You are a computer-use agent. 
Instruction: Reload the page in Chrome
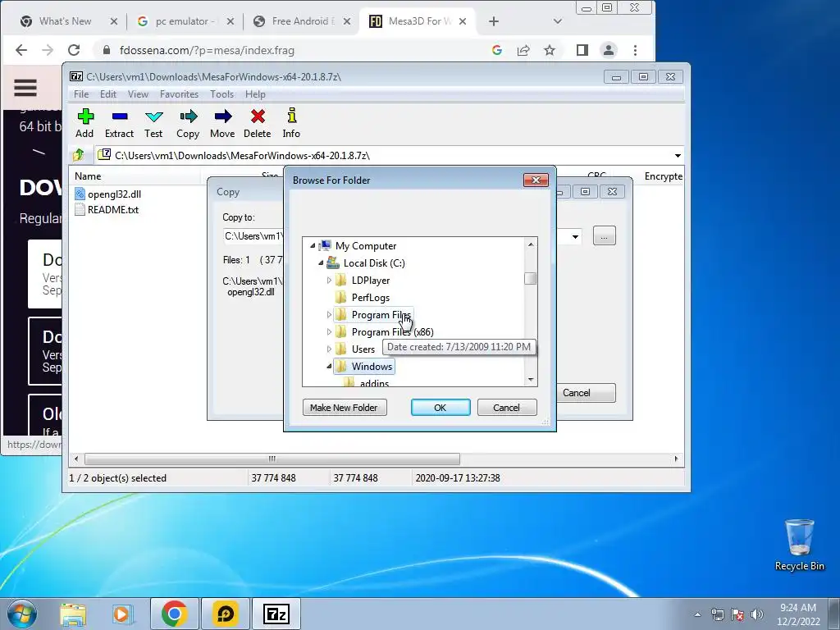coord(74,50)
